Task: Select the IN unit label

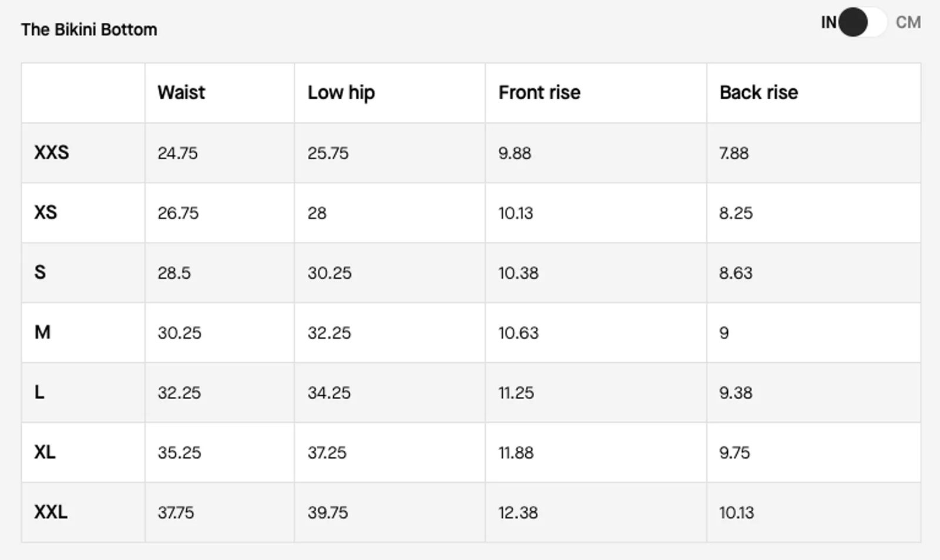Action: [x=828, y=22]
